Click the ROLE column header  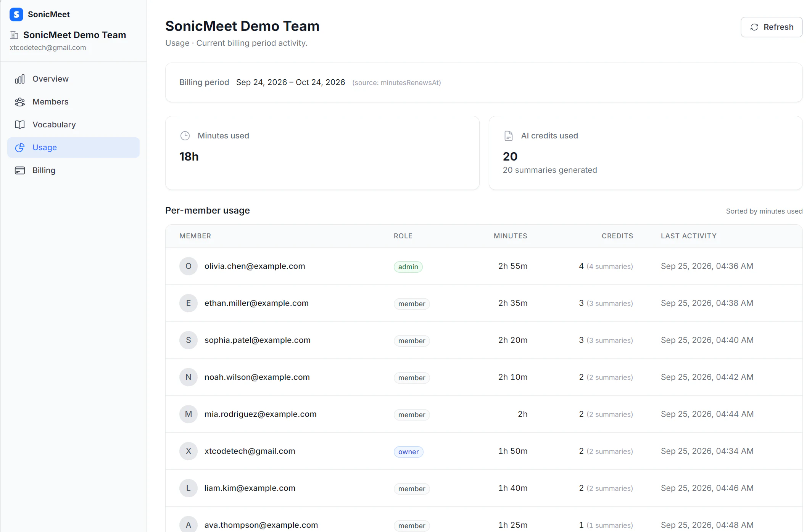pyautogui.click(x=403, y=236)
